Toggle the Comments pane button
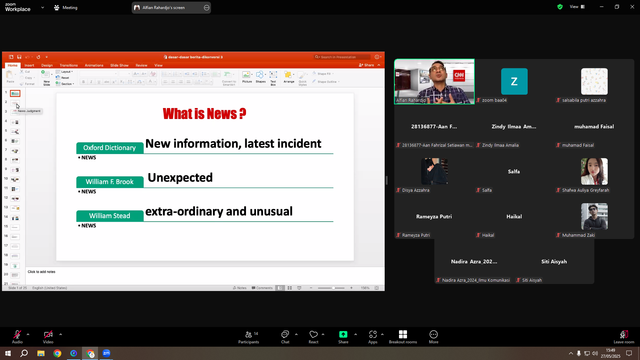Viewport: 640px width, 360px height. (x=262, y=288)
